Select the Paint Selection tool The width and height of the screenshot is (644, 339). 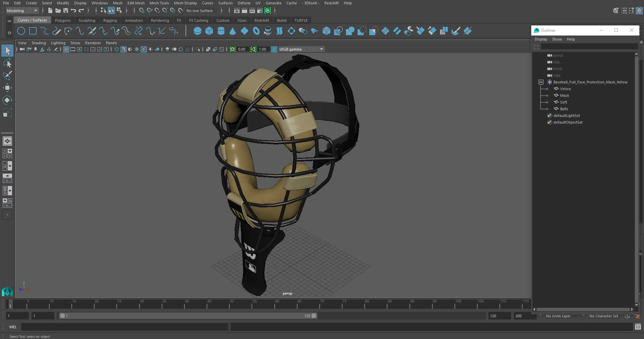7,75
